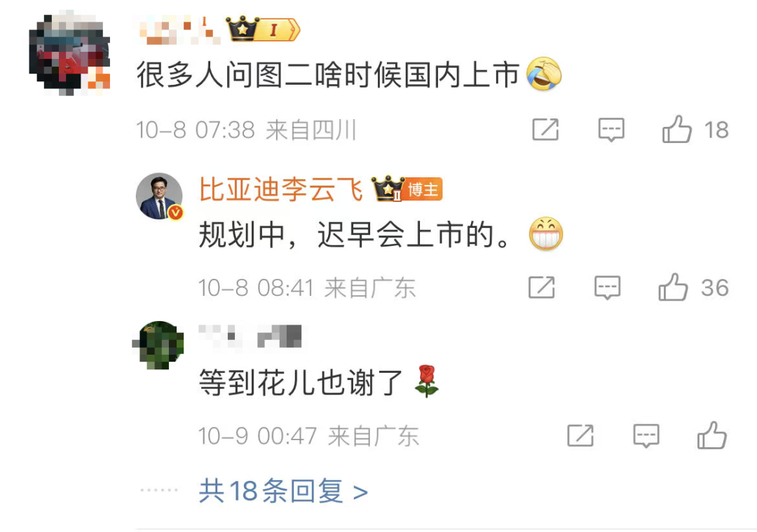The height and width of the screenshot is (532, 757).
Task: Like the first comment with 18 likes
Action: point(677,130)
